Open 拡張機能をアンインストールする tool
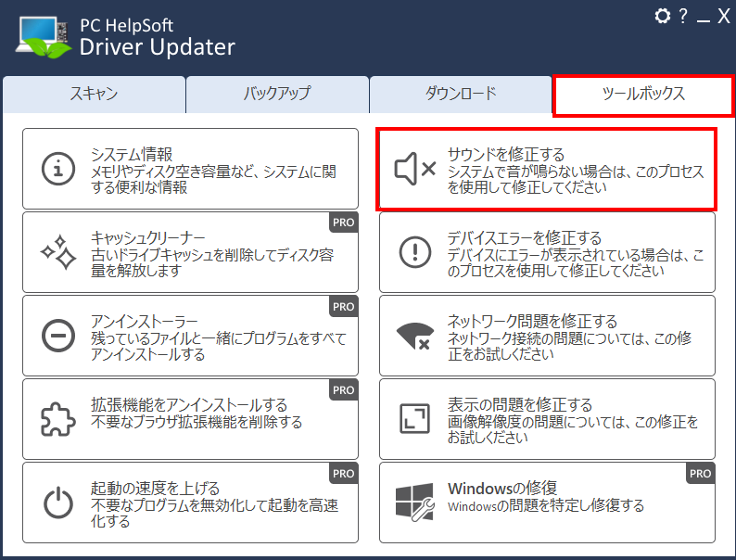The image size is (736, 560). (x=190, y=419)
